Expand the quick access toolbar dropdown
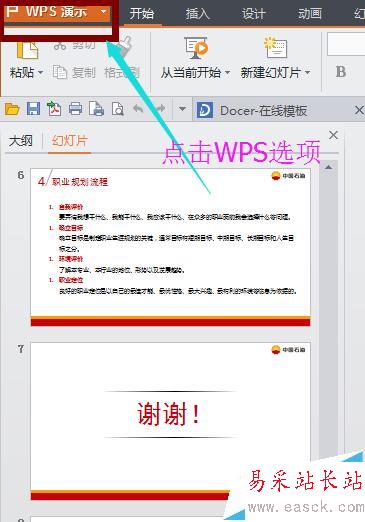365x522 pixels. click(182, 109)
